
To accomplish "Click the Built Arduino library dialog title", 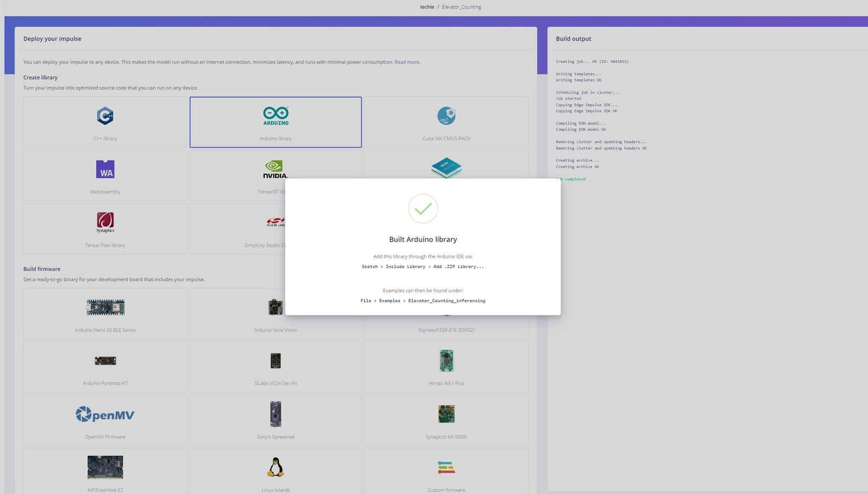I will click(x=423, y=239).
